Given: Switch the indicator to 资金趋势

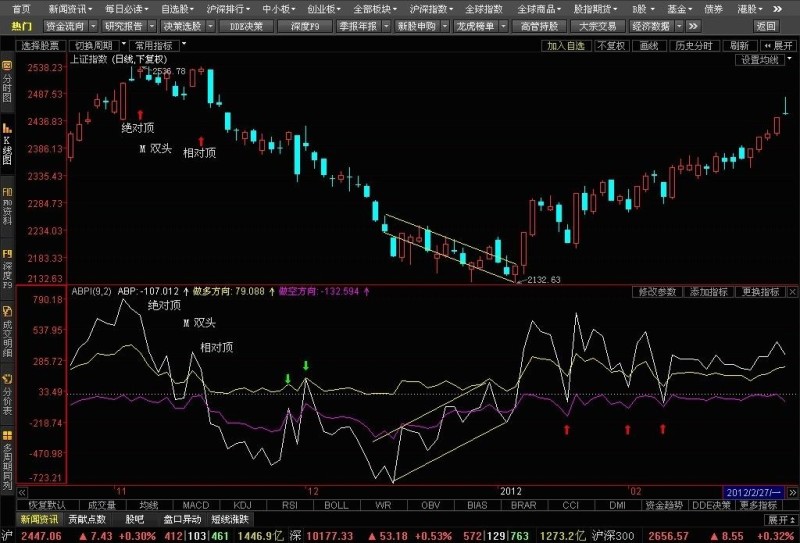Looking at the screenshot, I should pos(664,505).
